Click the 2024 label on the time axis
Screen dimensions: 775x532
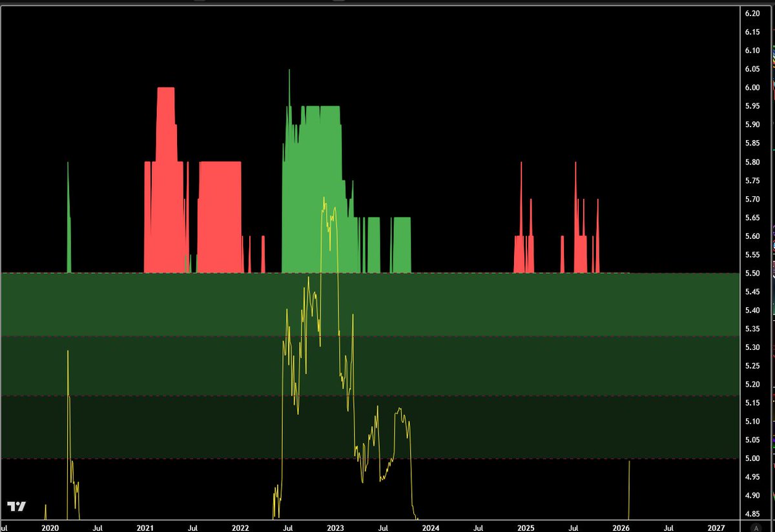coord(430,527)
